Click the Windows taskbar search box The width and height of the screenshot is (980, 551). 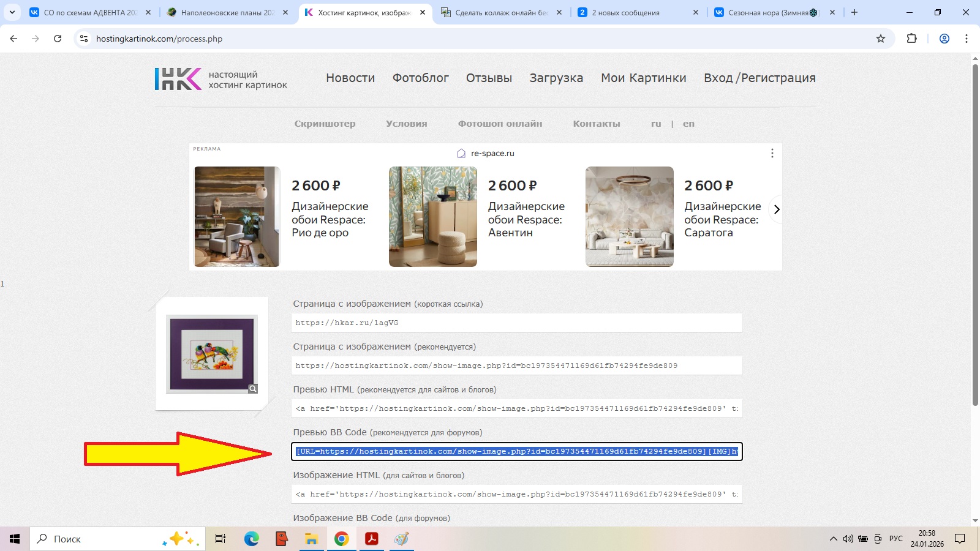point(116,539)
